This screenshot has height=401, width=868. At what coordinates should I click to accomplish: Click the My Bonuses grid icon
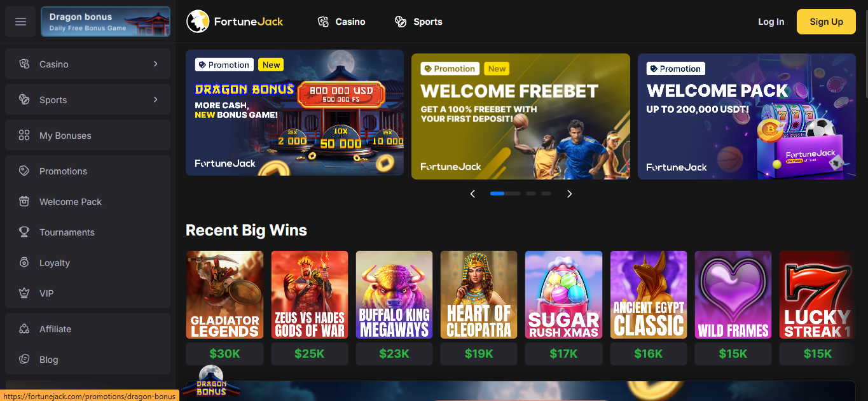pos(24,136)
